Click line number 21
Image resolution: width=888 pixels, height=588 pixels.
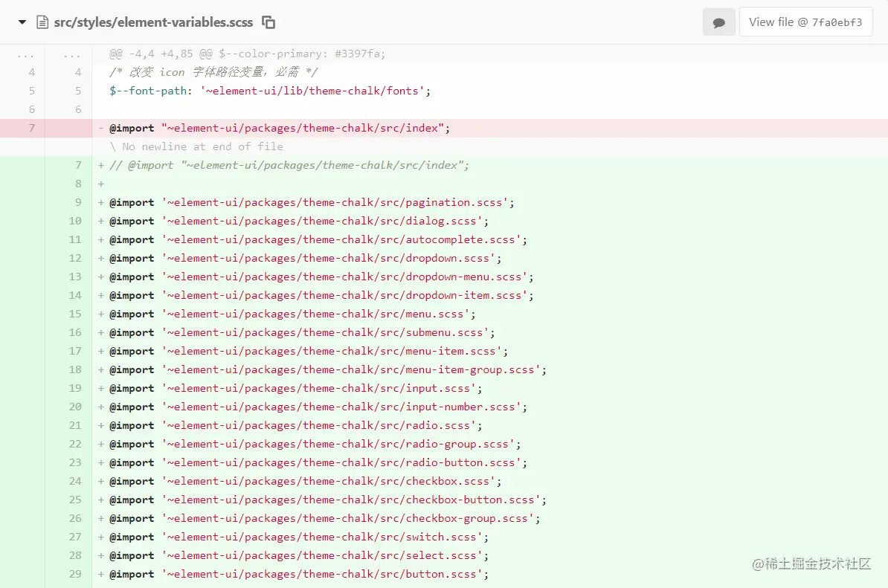75,426
